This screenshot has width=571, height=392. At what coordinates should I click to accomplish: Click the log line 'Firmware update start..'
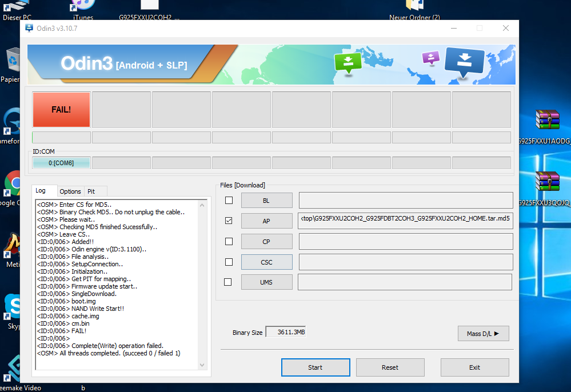coord(87,286)
